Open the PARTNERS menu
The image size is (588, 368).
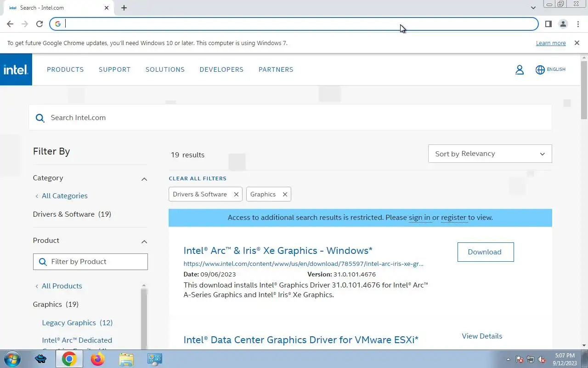276,69
